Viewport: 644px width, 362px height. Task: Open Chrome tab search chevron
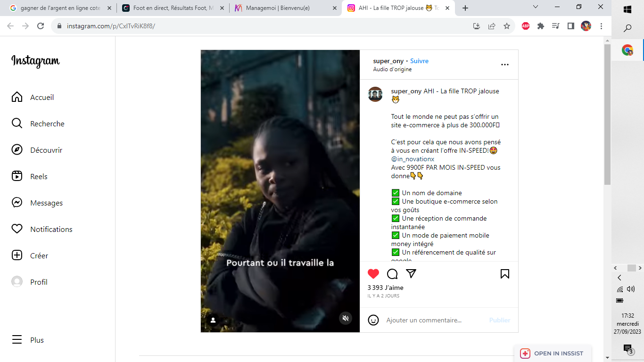(536, 7)
